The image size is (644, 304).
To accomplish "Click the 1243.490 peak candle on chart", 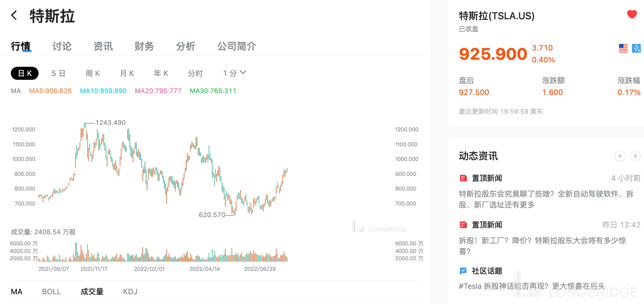I will 85,126.
